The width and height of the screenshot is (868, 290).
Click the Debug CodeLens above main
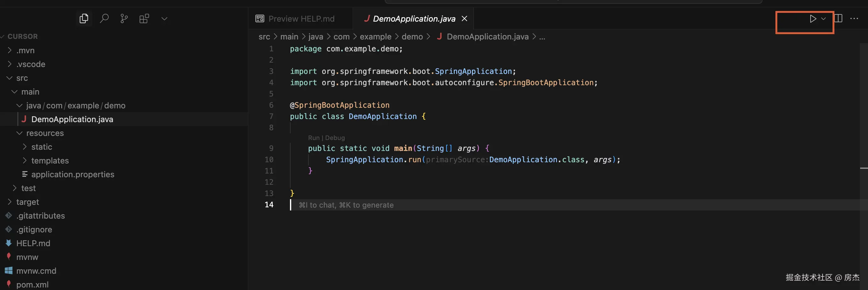tap(335, 138)
